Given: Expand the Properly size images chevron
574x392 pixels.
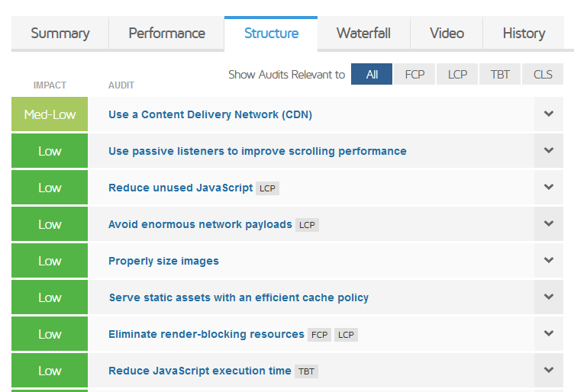Looking at the screenshot, I should pos(548,260).
